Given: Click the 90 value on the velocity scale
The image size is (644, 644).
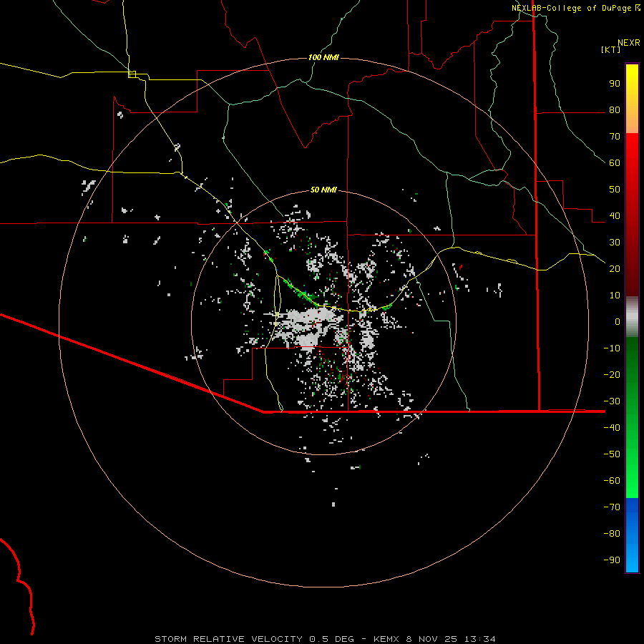Looking at the screenshot, I should tap(615, 84).
